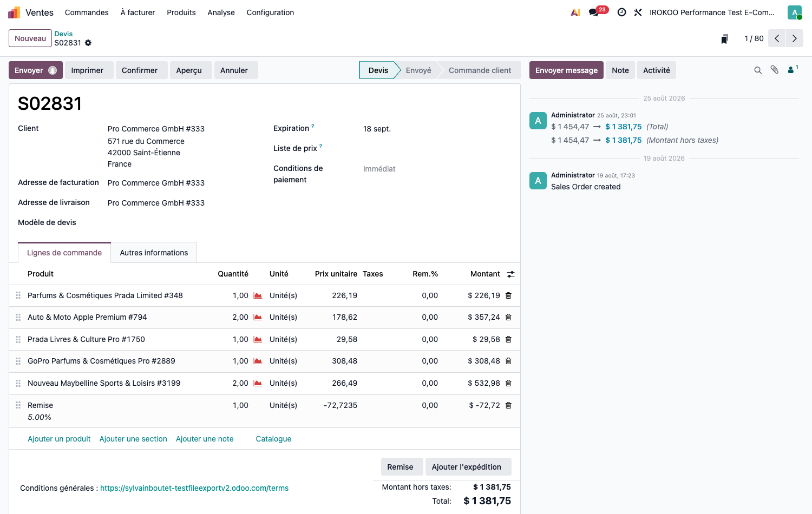Viewport: 812px width, 514px height.
Task: Select the Envoyé status stage
Action: [418, 70]
